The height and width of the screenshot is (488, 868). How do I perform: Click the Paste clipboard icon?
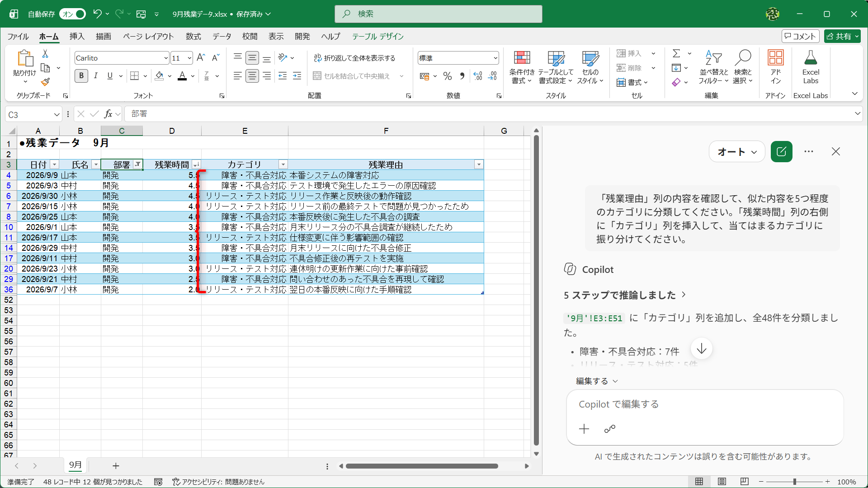(x=25, y=59)
